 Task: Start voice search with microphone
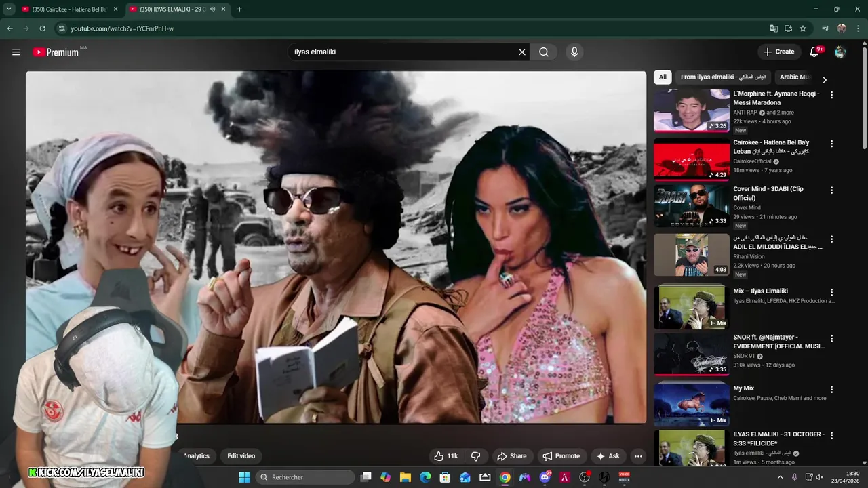(574, 52)
